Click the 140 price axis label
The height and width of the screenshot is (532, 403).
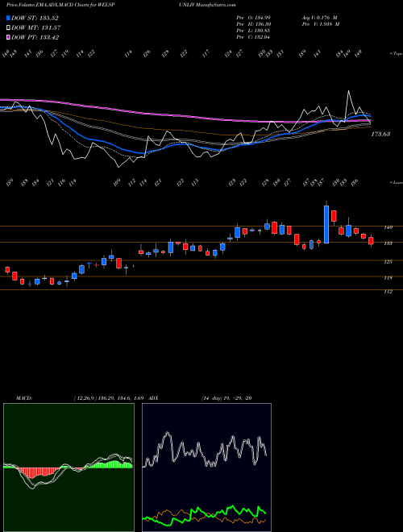[x=388, y=227]
